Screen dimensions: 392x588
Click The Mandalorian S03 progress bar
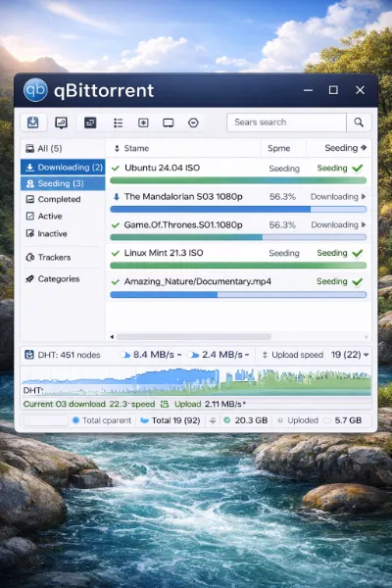(x=238, y=210)
